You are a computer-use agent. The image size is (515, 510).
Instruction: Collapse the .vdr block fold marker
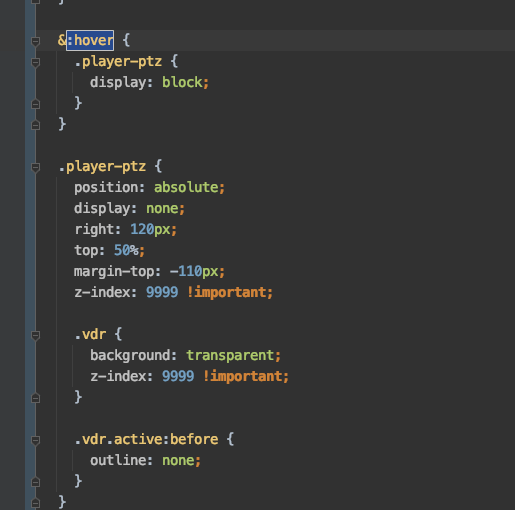[35, 335]
